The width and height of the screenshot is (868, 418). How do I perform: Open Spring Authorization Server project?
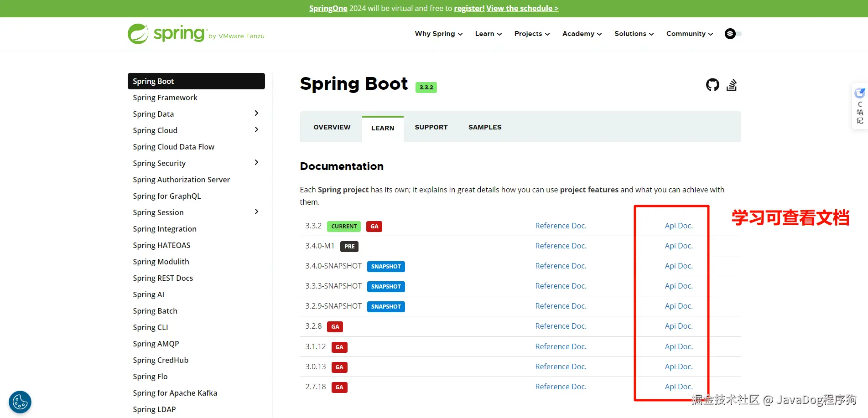181,180
